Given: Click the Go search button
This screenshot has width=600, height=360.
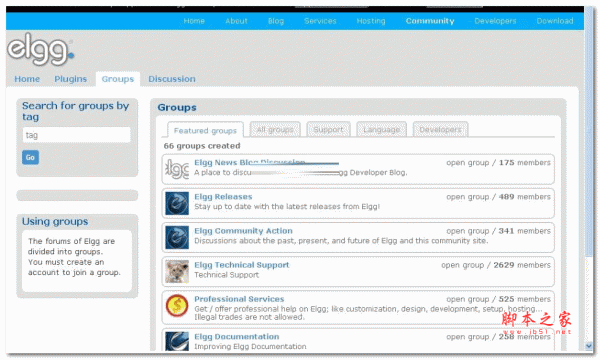Looking at the screenshot, I should pyautogui.click(x=30, y=157).
